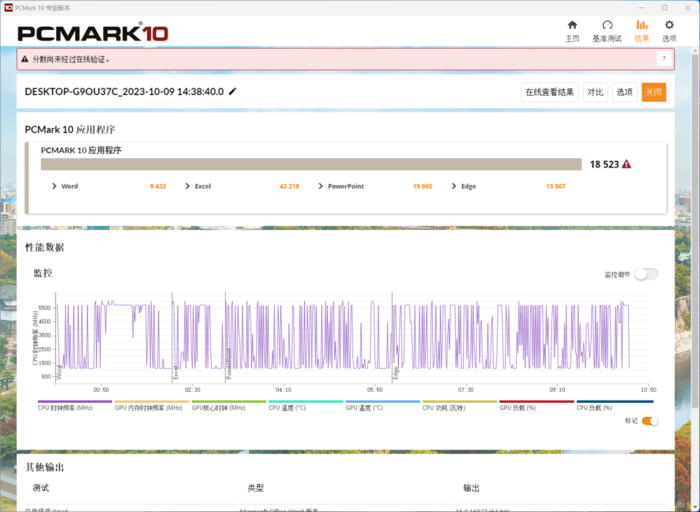Select the CPU power (CPU 功耗) legend
Viewport: 700px width, 512px height.
coord(459,405)
